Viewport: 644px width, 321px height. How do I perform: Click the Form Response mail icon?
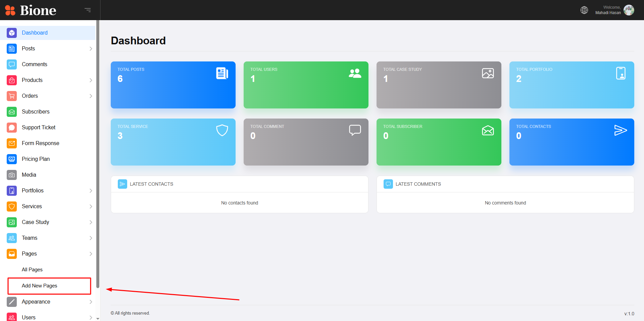12,143
